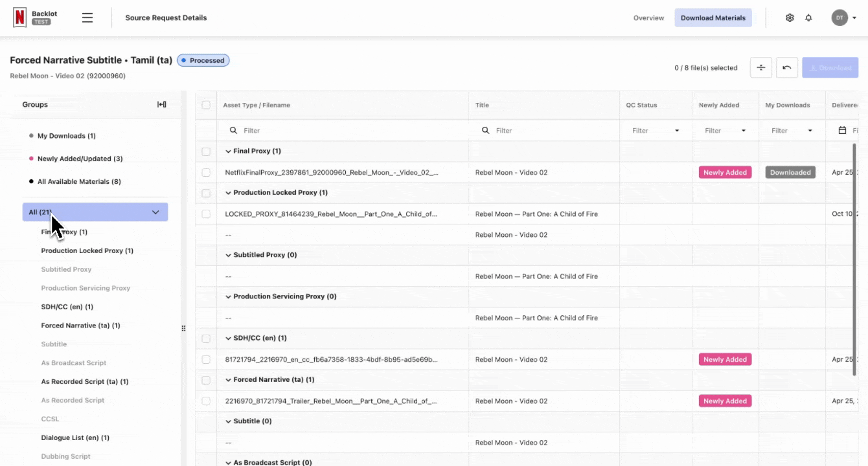Select Newly Added/Updated (3) group
Viewport: 868px width, 466px height.
click(x=80, y=159)
